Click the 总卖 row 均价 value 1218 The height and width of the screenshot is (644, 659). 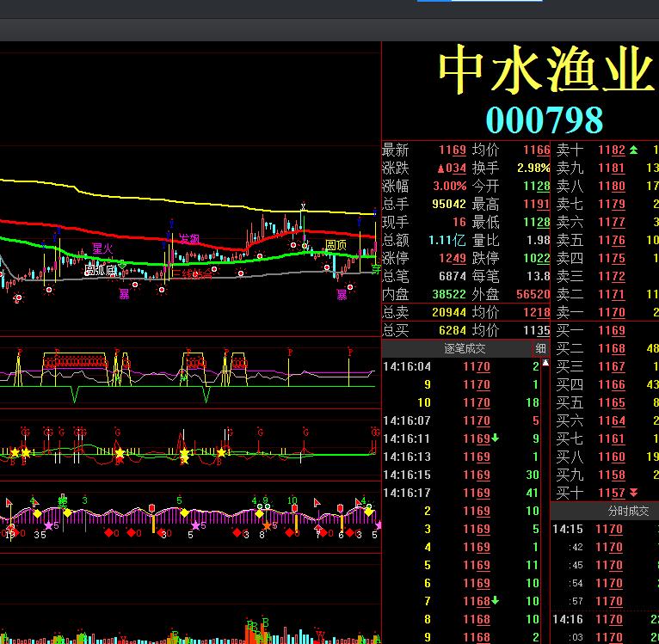(536, 312)
